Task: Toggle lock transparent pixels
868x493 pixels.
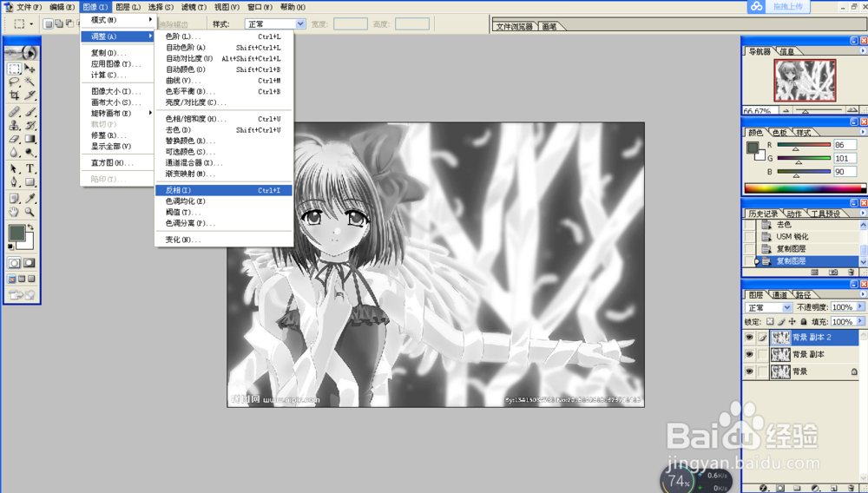Action: 770,321
